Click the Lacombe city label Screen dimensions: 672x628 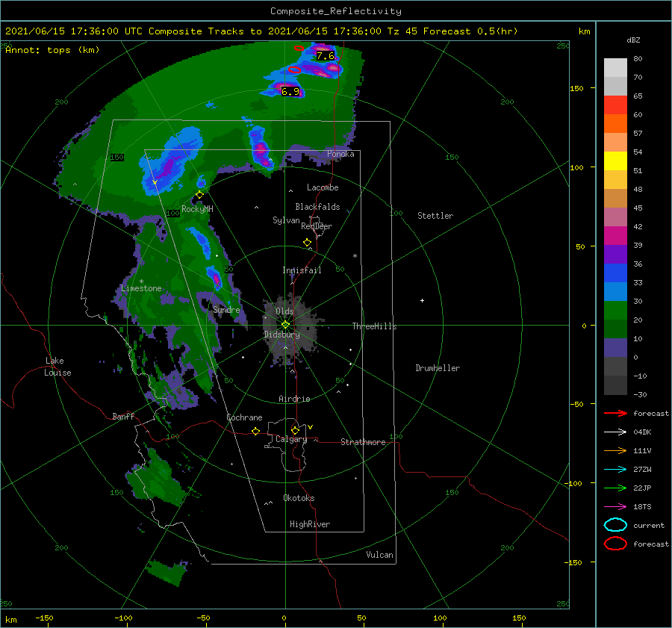pyautogui.click(x=323, y=187)
